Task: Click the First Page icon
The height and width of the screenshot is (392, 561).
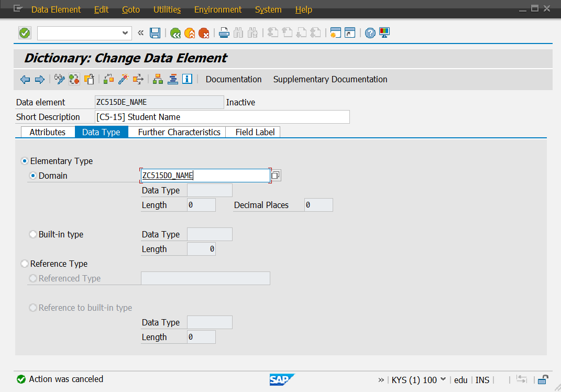Action: pos(273,34)
